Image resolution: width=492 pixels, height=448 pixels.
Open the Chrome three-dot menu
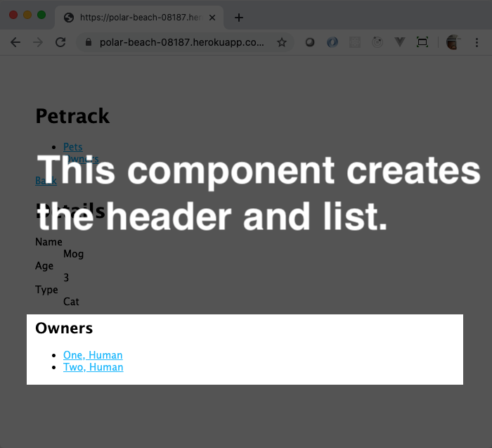pos(477,42)
